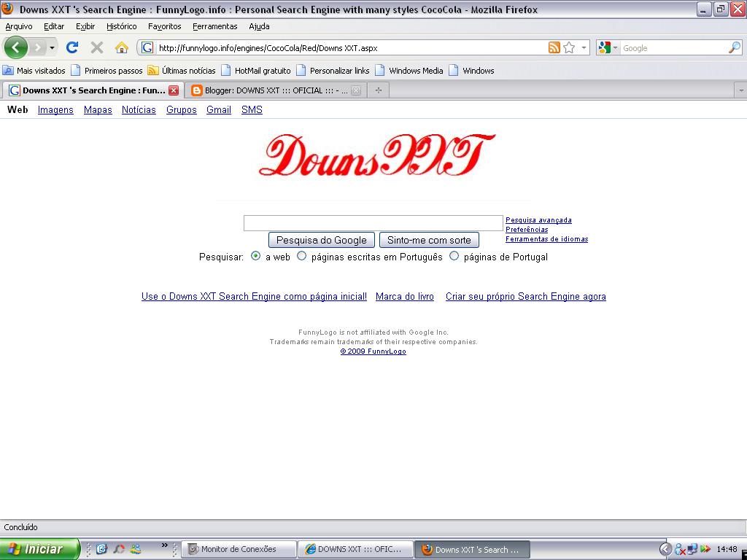Open the Arquivo menu

[19, 27]
